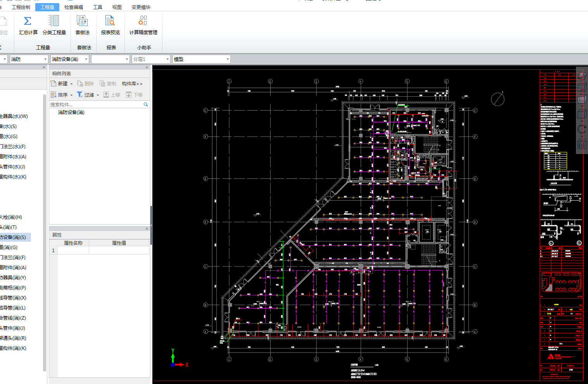Open 报表预览 report preview
This screenshot has height=384, width=588.
pos(110,25)
